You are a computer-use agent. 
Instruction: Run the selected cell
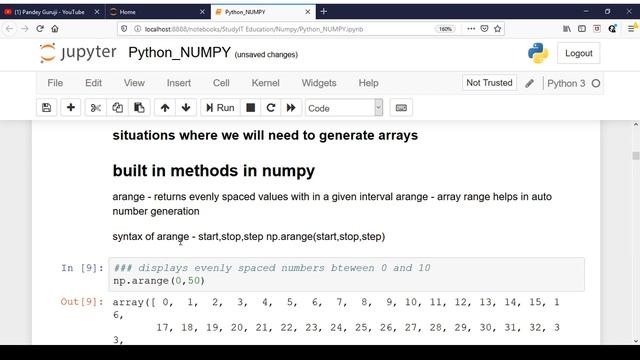(220, 108)
